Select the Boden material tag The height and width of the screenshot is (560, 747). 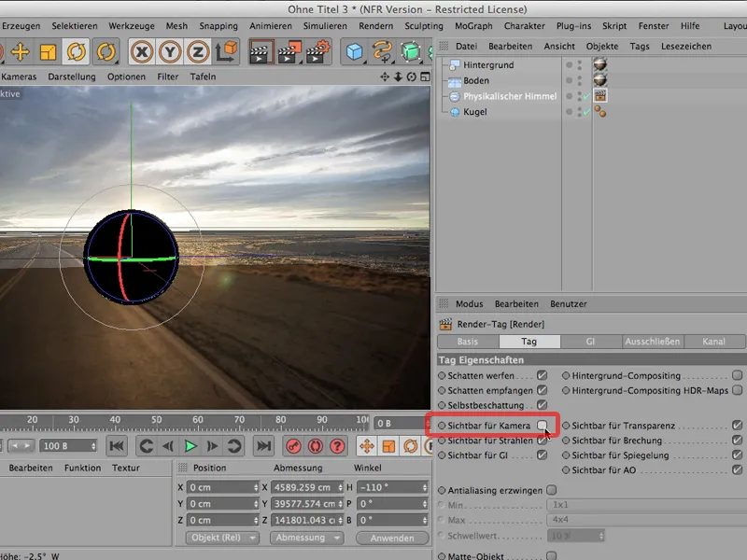click(x=600, y=79)
